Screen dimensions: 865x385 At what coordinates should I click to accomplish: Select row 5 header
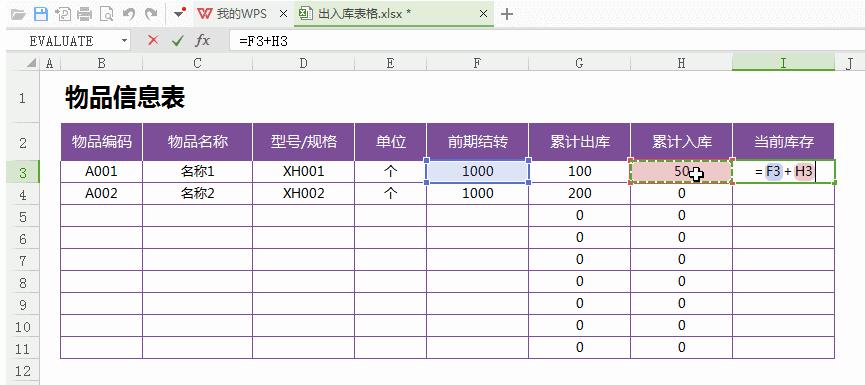tap(23, 216)
